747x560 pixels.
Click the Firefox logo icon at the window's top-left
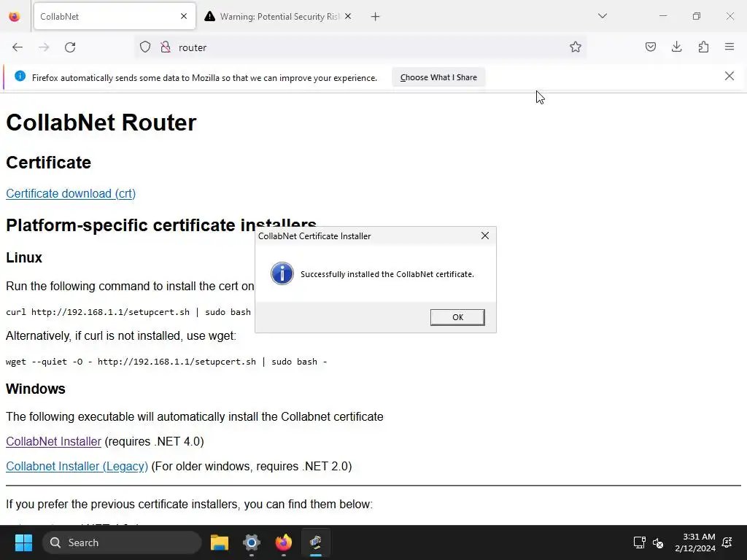15,16
